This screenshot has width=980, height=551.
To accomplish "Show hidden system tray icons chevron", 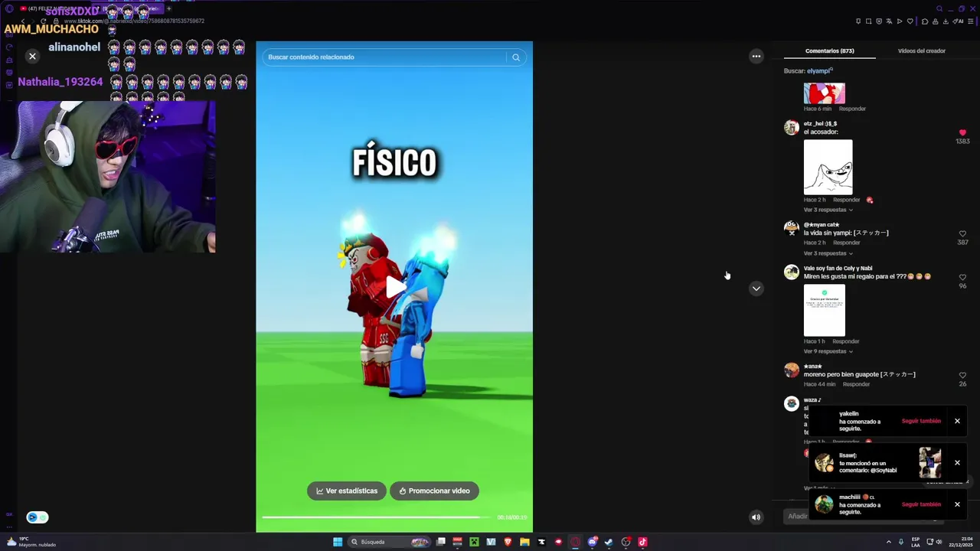I will [888, 542].
